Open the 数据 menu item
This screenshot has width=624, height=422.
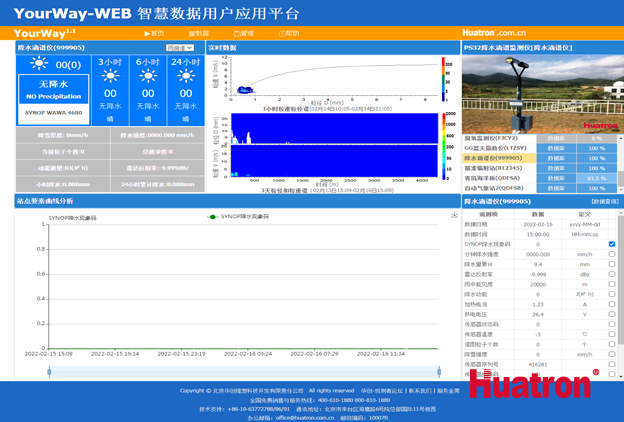tap(200, 34)
